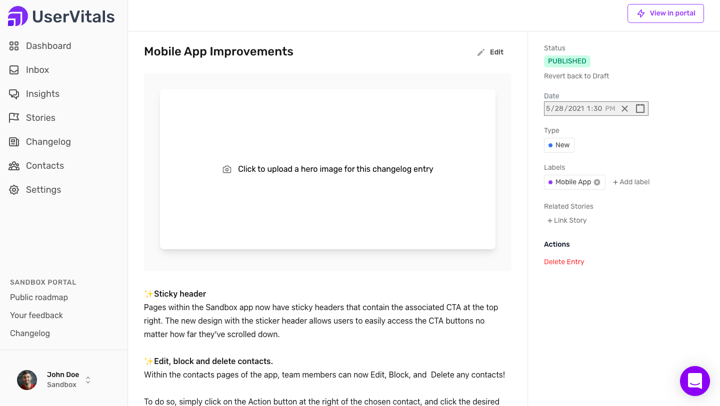Click the PUBLISHED status badge
This screenshot has width=720, height=406.
[x=567, y=61]
